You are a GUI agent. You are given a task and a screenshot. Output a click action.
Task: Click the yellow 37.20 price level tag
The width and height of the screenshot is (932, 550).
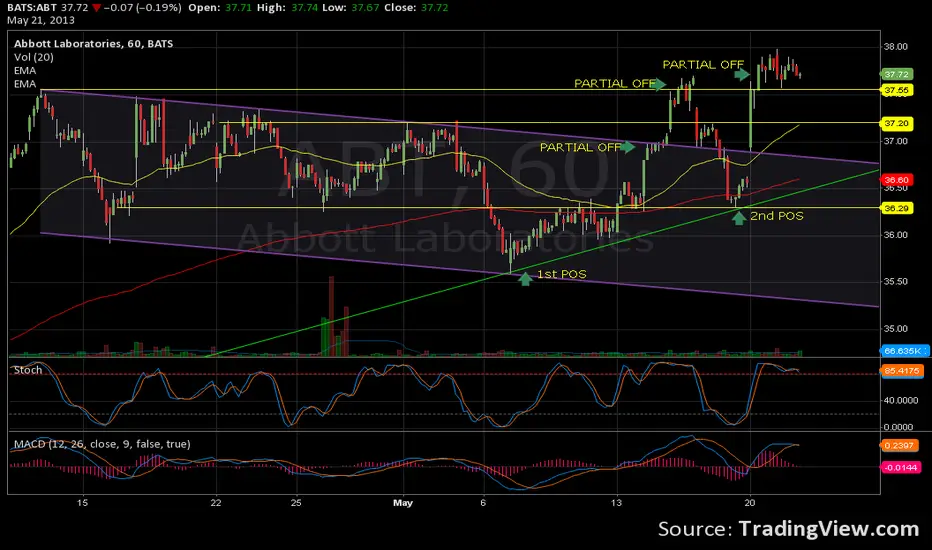tap(896, 123)
